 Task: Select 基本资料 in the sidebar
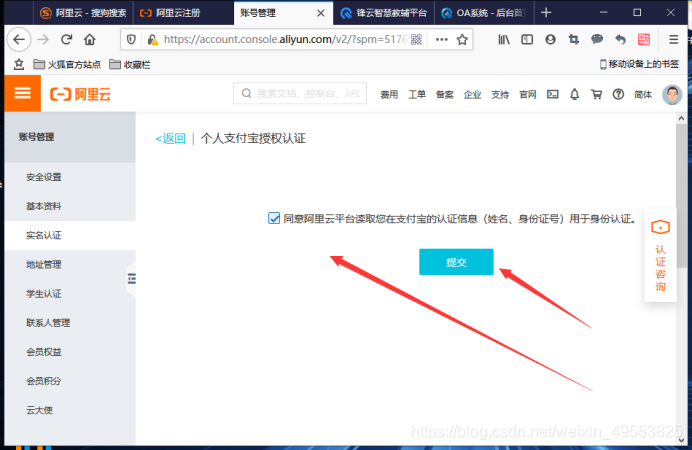(71, 206)
